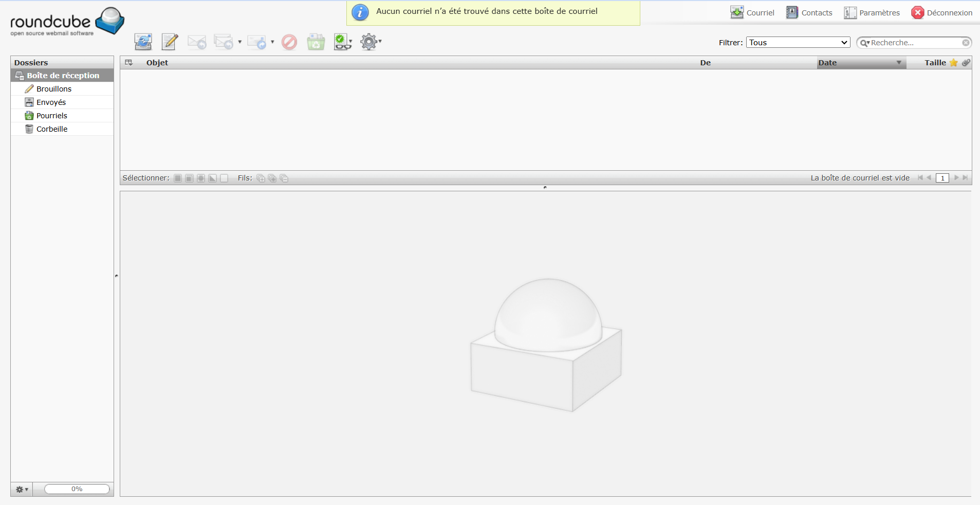Click the expand all threads icon
Viewport: 980px width, 505px height.
261,178
